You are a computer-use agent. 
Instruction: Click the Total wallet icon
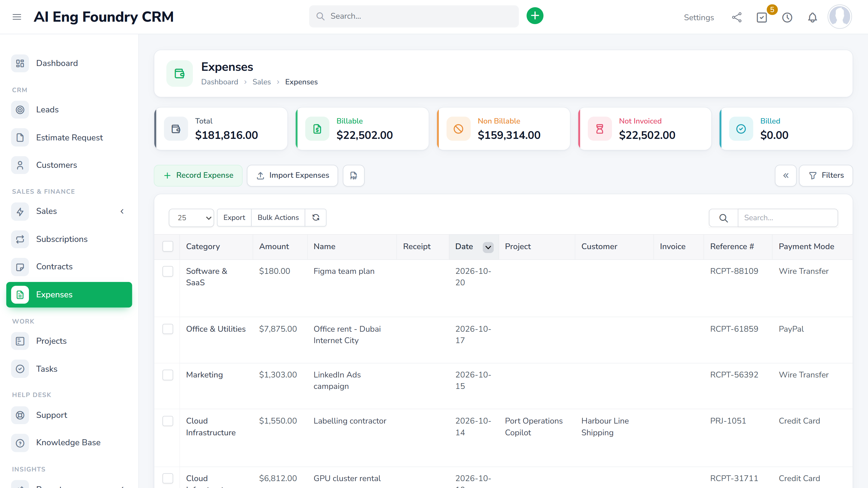(176, 129)
